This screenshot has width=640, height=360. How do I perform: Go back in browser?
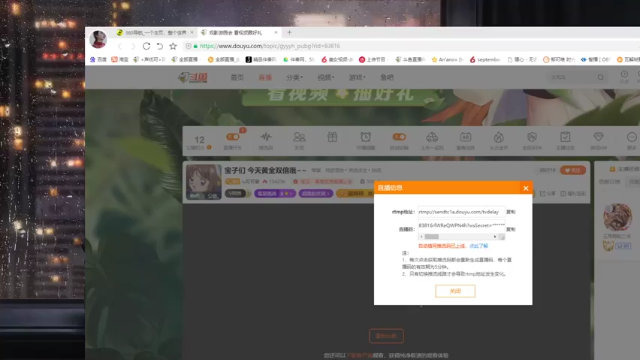[120, 46]
